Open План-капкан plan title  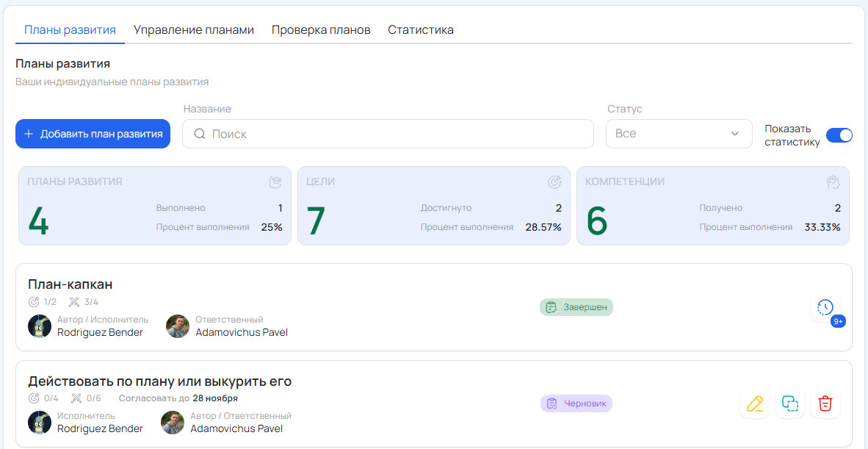point(70,284)
